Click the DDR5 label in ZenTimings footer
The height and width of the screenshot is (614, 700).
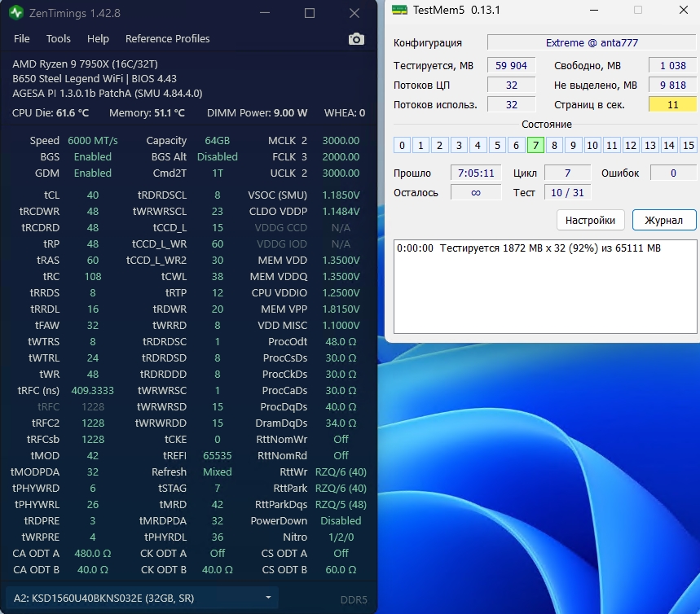(x=354, y=599)
